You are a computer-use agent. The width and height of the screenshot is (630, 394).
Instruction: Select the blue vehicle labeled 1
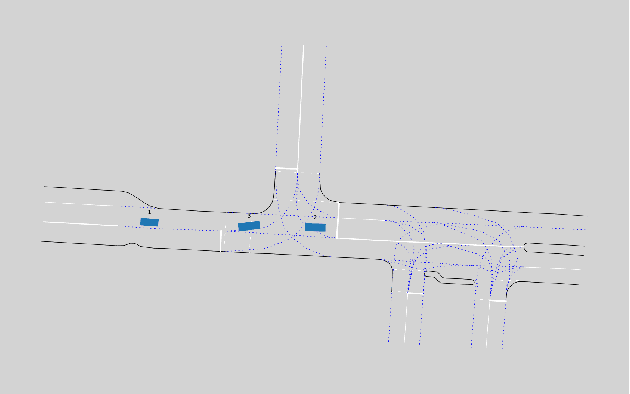tap(149, 222)
